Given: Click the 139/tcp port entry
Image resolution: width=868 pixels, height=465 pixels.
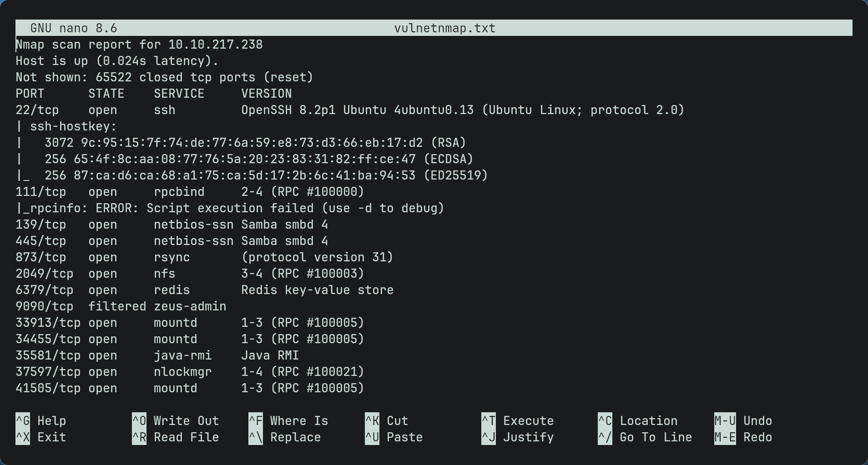Looking at the screenshot, I should [x=41, y=225].
